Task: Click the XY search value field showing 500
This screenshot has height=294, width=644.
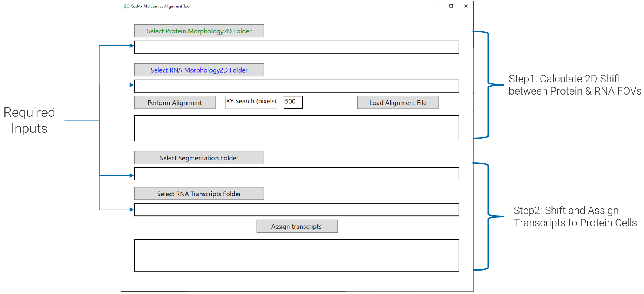Action: [x=293, y=102]
